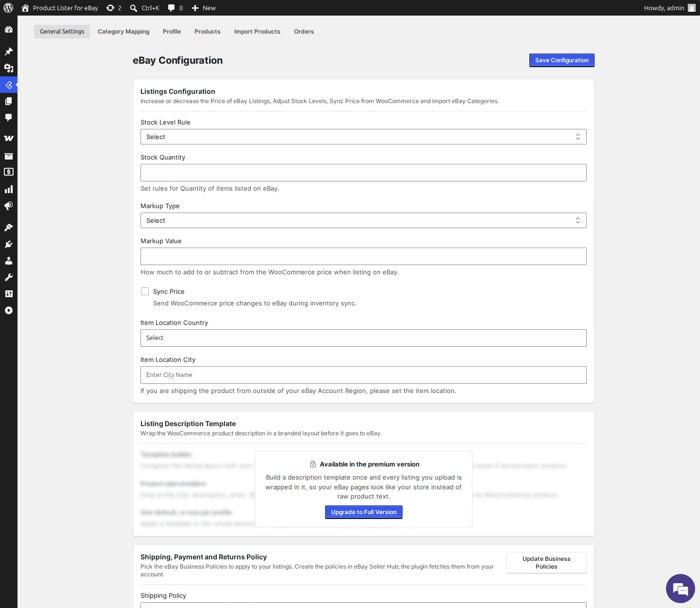This screenshot has width=700, height=608.
Task: Open Payments dollar icon in sidebar
Action: 9,172
